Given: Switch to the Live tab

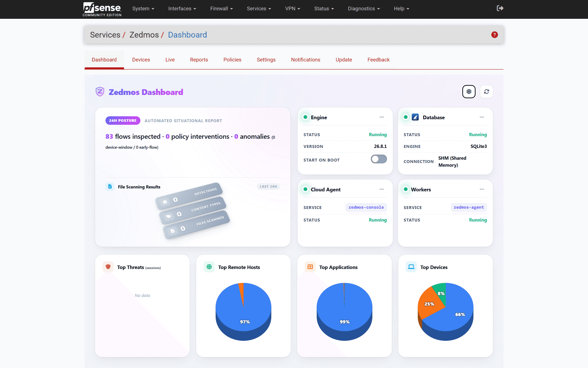Looking at the screenshot, I should pos(170,60).
